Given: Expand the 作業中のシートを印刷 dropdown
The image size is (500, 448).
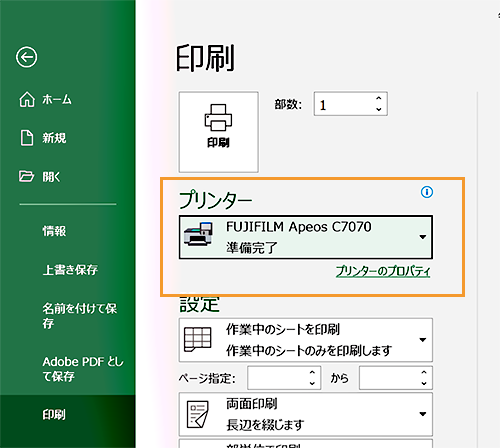Looking at the screenshot, I should [423, 340].
